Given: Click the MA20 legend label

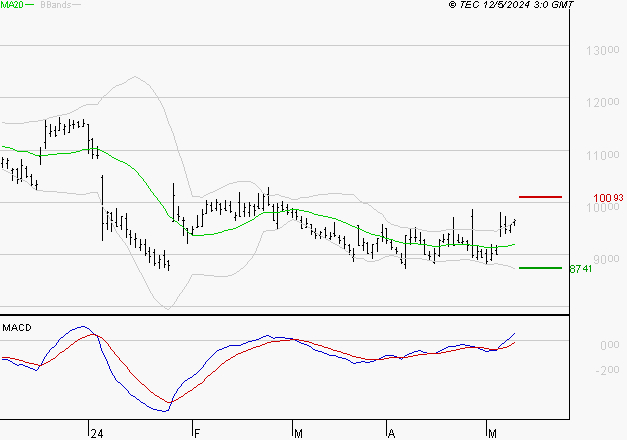Looking at the screenshot, I should [x=12, y=5].
